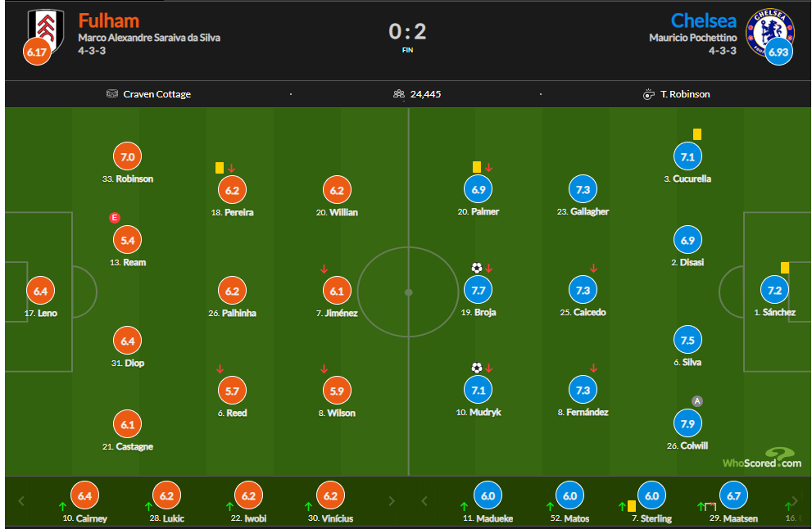Show next Fulham substitutes with right chevron
This screenshot has height=529, width=812.
pos(392,500)
